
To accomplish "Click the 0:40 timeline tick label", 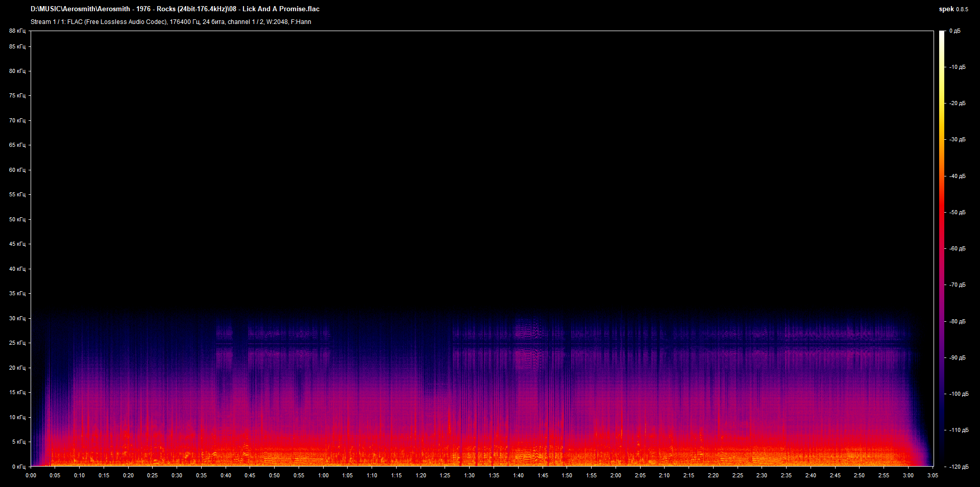I will click(226, 475).
